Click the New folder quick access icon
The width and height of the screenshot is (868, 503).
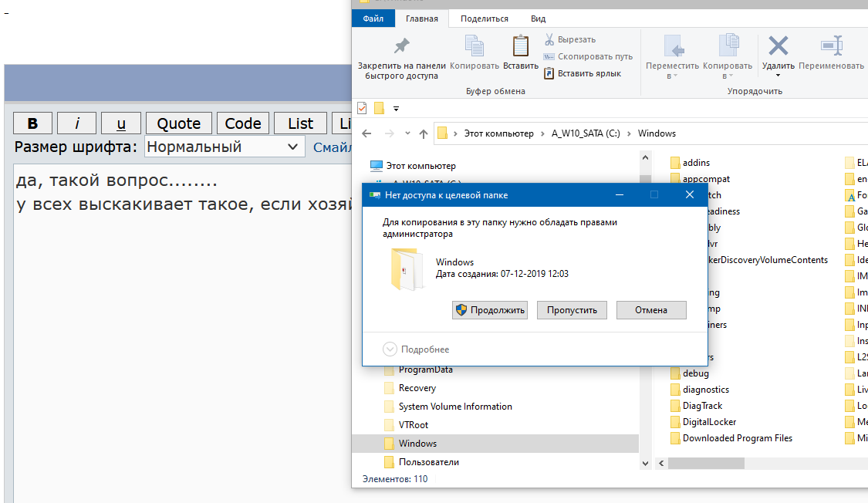(x=379, y=108)
